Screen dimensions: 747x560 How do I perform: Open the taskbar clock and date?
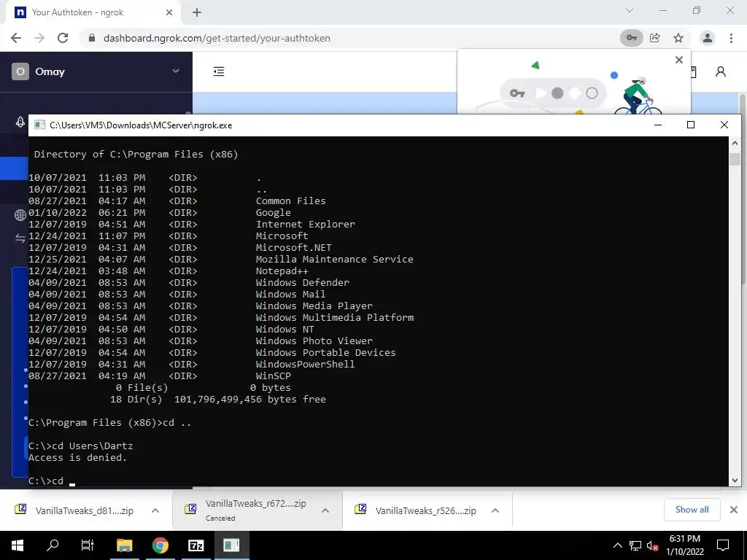[x=685, y=545]
